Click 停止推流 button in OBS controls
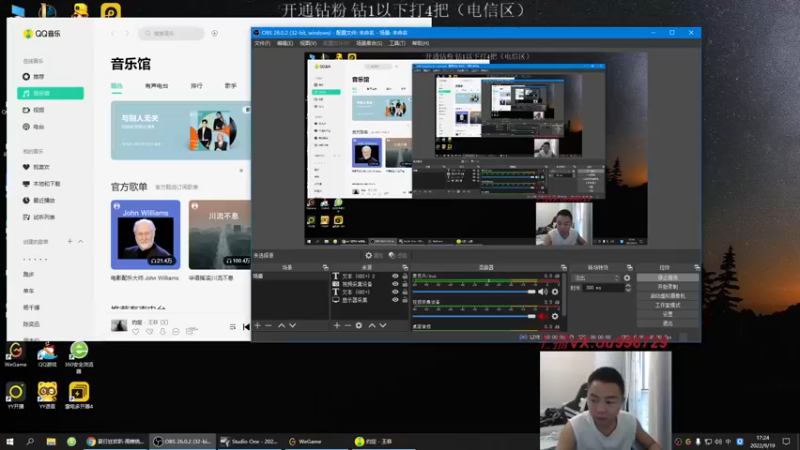 coord(668,278)
